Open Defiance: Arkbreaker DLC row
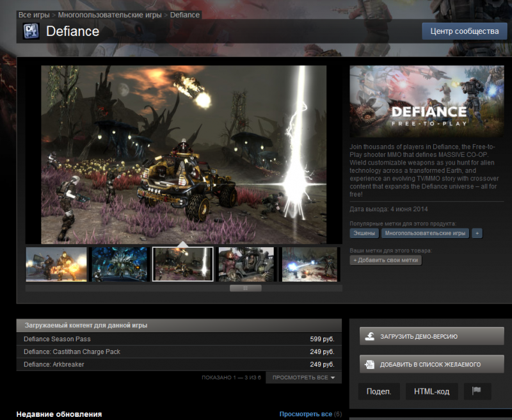This screenshot has width=512, height=420. pos(179,364)
